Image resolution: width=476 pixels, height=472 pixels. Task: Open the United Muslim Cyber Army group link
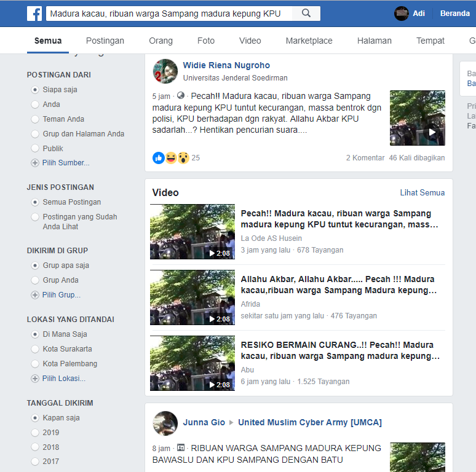(x=309, y=422)
